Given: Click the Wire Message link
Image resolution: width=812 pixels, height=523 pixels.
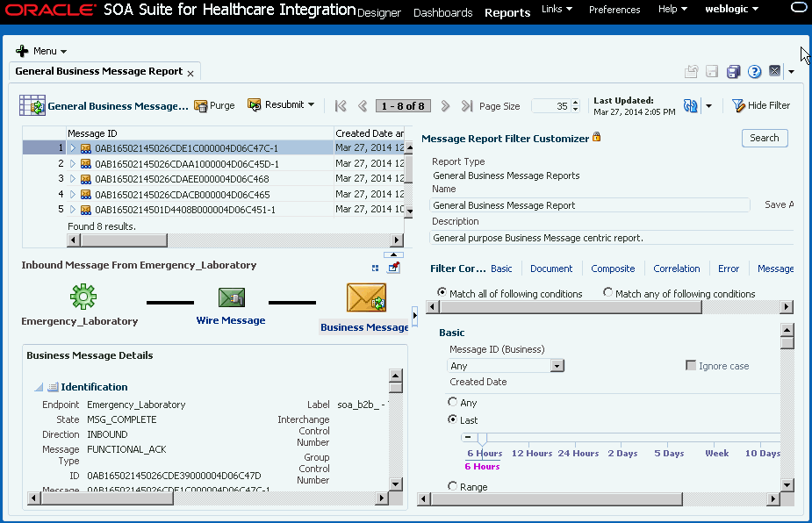Looking at the screenshot, I should tap(231, 320).
